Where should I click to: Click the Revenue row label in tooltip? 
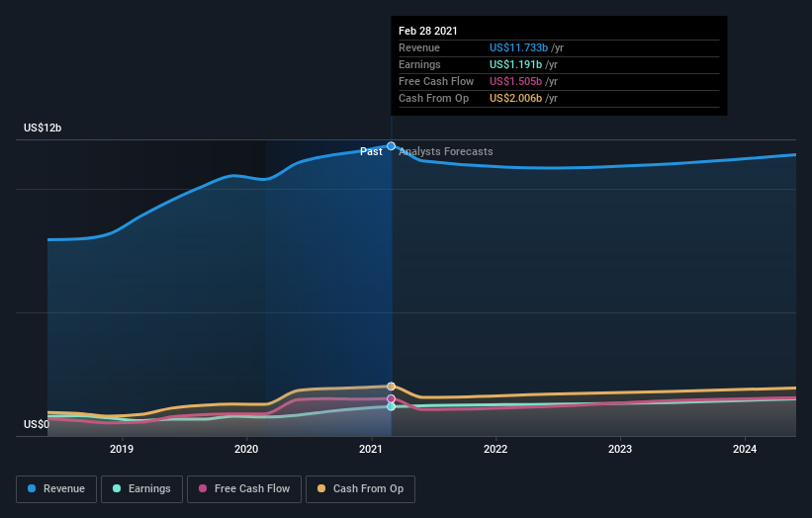pos(419,47)
